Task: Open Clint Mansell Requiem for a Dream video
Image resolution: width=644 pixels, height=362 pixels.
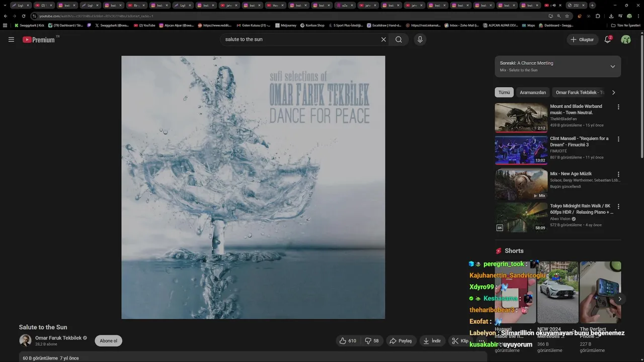Action: coord(521,150)
